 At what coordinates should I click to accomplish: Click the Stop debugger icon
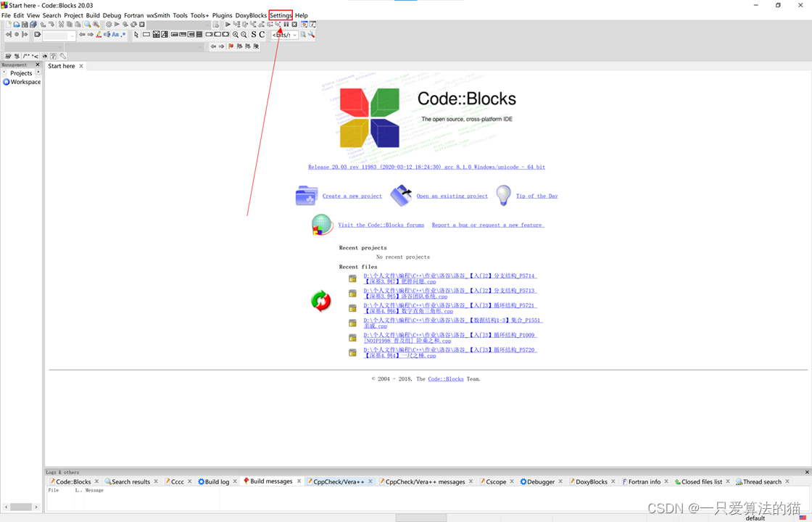pos(294,25)
